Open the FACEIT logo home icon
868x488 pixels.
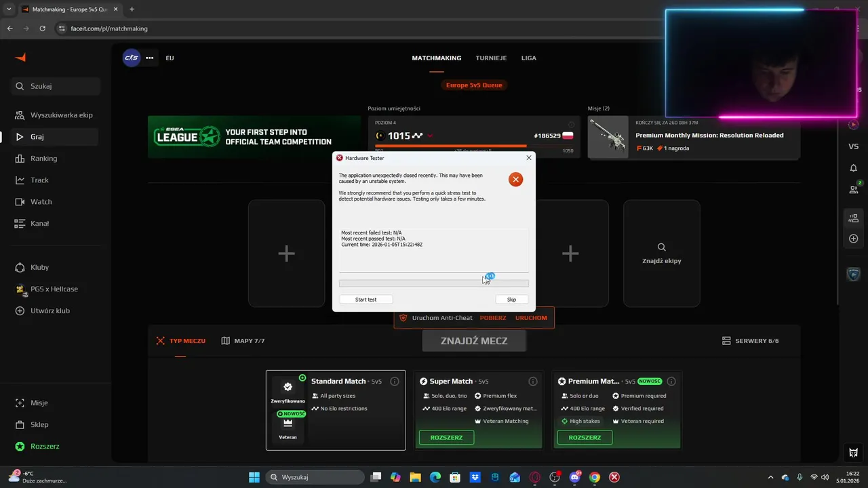[20, 58]
